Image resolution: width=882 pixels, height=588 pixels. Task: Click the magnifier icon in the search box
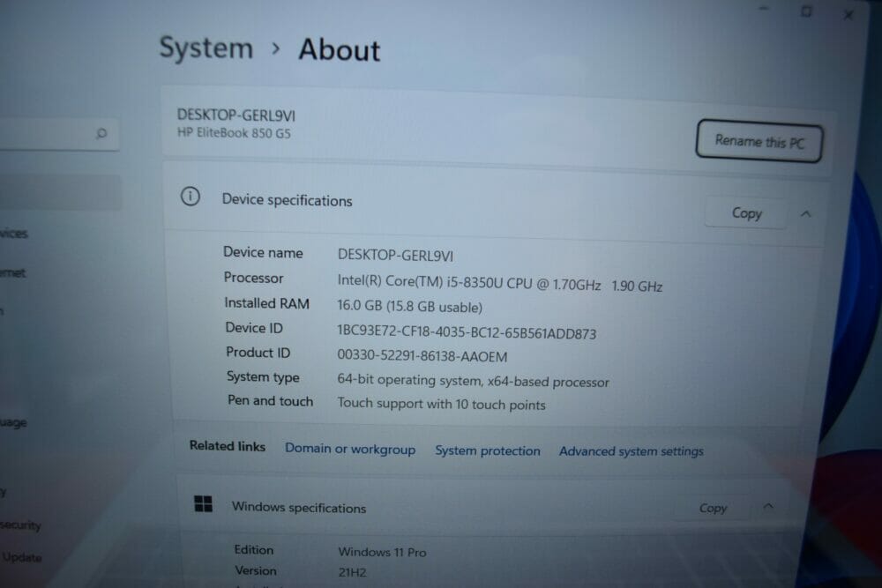(101, 133)
